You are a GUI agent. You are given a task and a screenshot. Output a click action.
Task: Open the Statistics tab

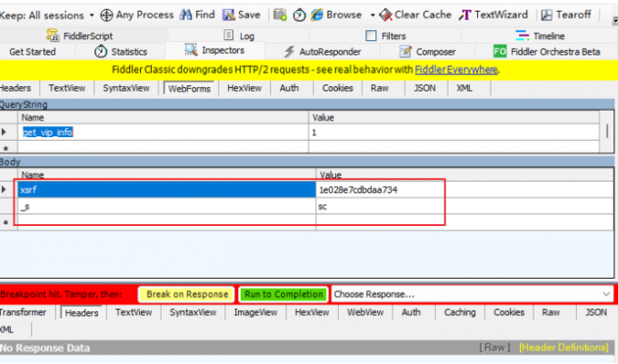(121, 52)
